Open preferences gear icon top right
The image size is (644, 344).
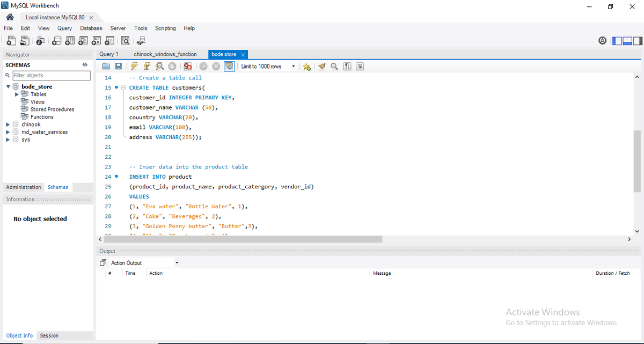point(603,40)
